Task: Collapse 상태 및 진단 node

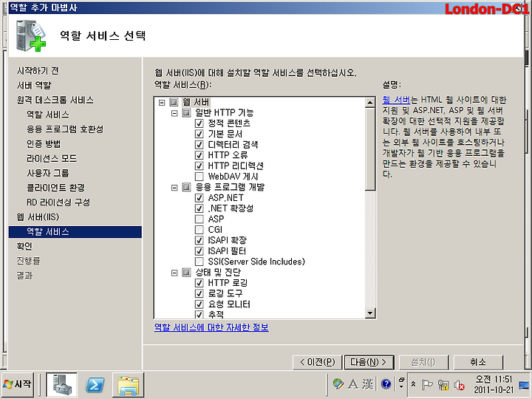Action: pos(174,273)
